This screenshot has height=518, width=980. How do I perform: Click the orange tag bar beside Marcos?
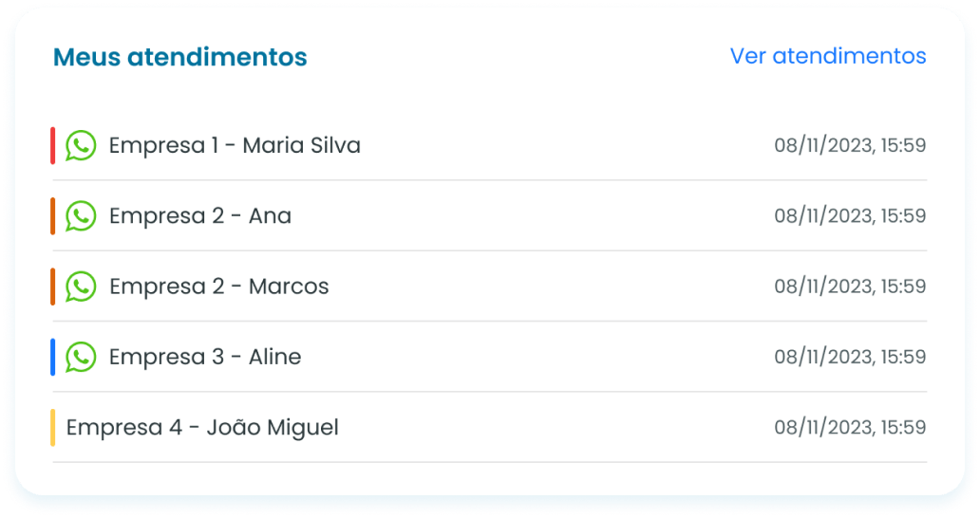[x=53, y=287]
